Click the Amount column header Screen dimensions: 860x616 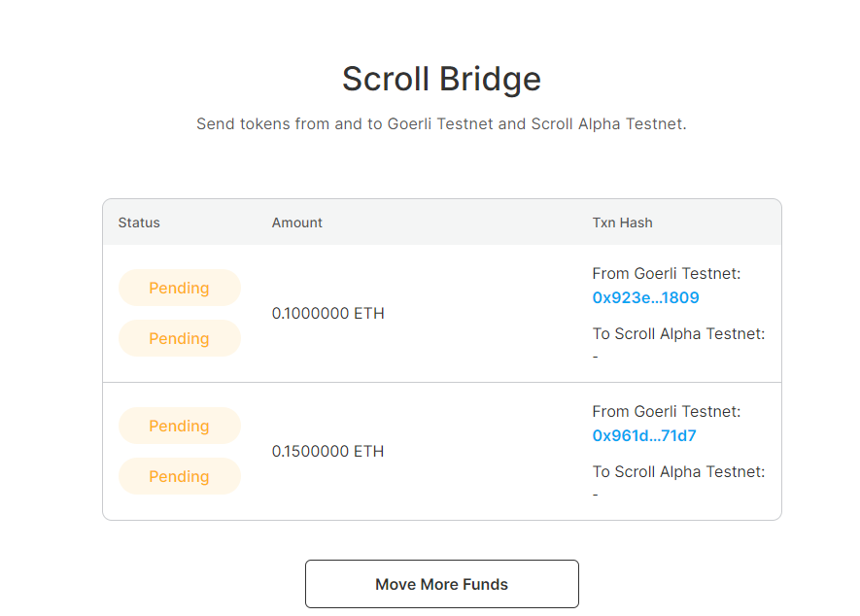click(x=296, y=222)
